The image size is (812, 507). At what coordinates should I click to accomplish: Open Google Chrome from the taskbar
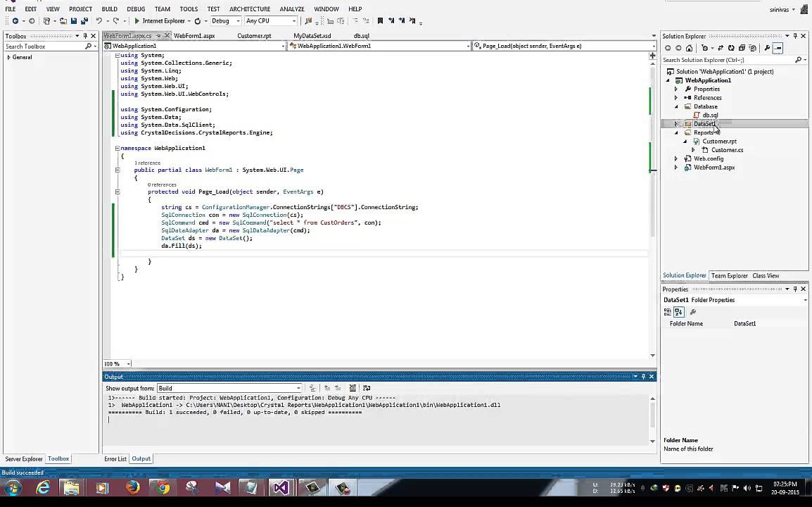(x=163, y=487)
